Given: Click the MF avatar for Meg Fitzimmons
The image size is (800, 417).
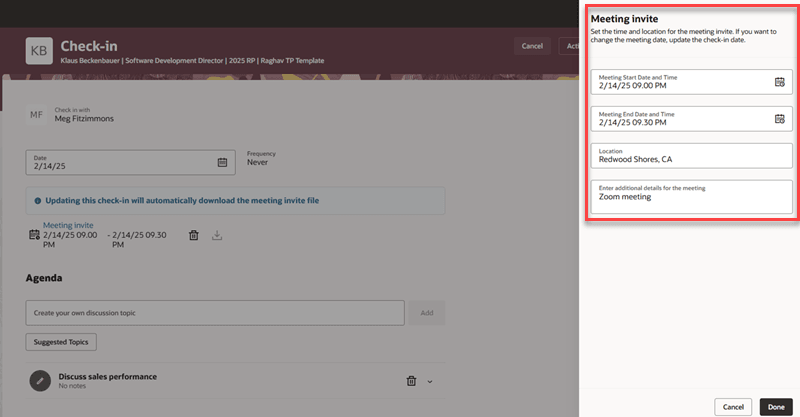Looking at the screenshot, I should coord(36,115).
